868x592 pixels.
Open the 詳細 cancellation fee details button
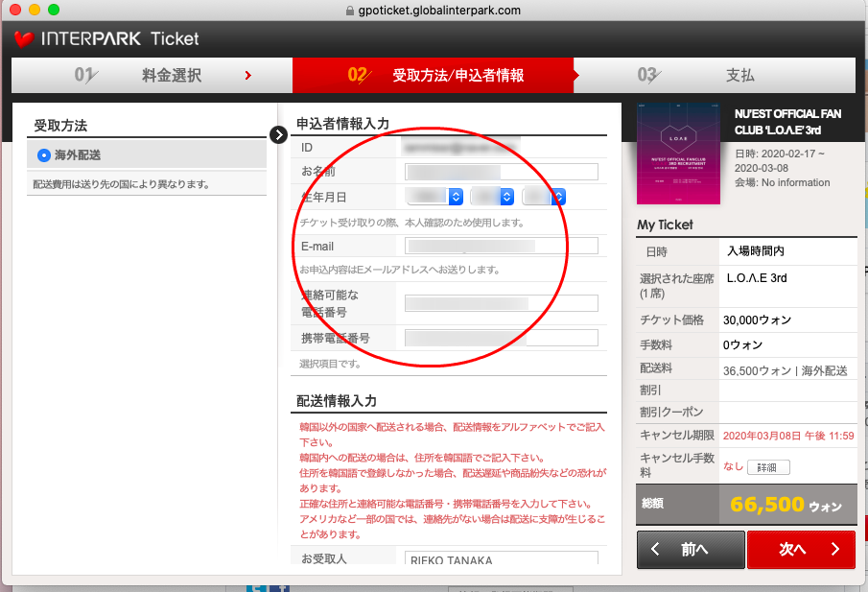(x=768, y=467)
